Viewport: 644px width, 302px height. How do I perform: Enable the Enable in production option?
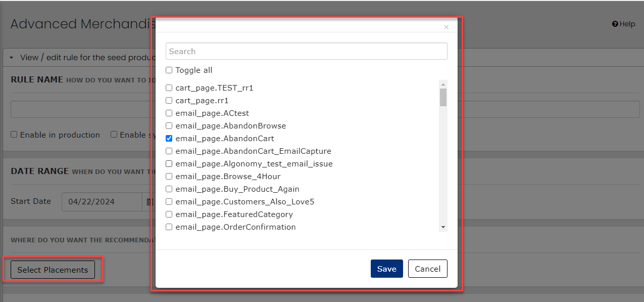click(14, 134)
